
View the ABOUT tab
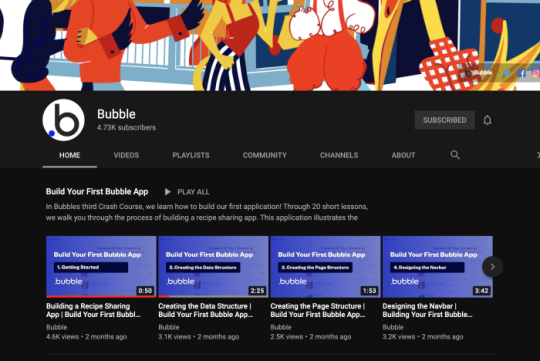[403, 155]
